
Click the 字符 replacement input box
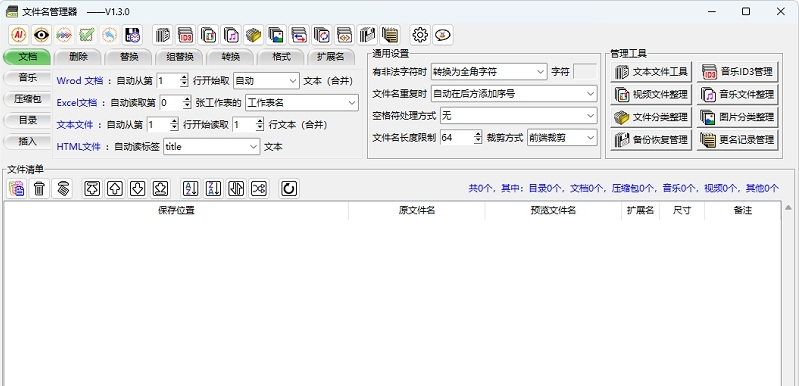coord(585,72)
